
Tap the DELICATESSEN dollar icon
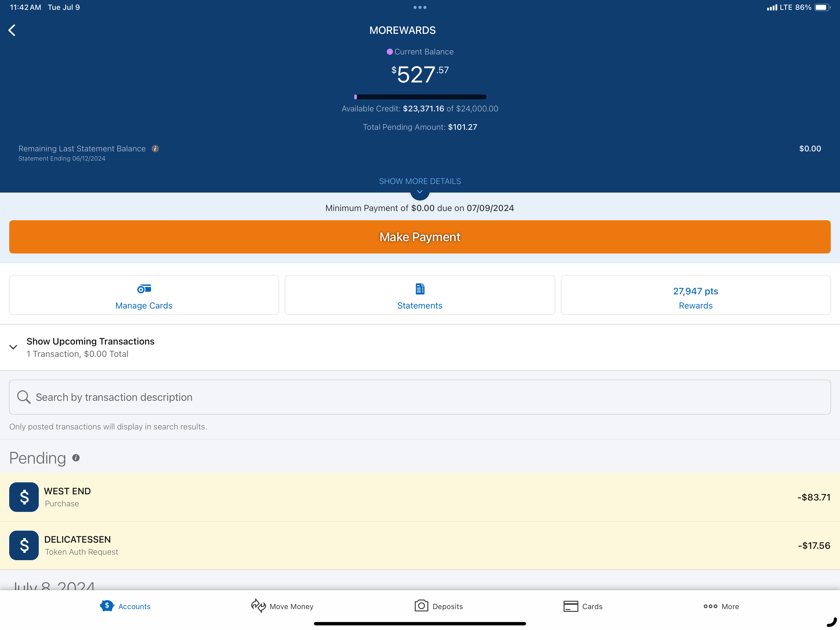click(24, 545)
